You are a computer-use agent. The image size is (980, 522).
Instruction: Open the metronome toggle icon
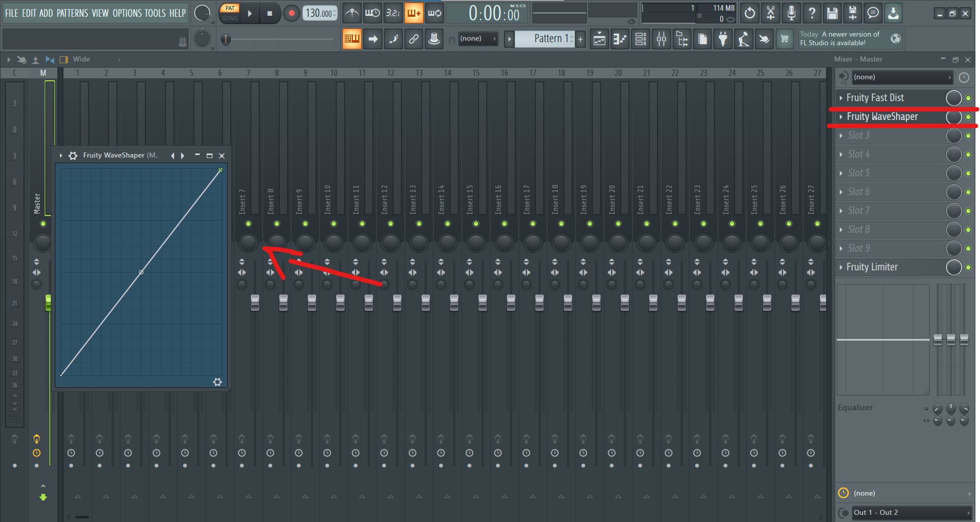(x=352, y=13)
